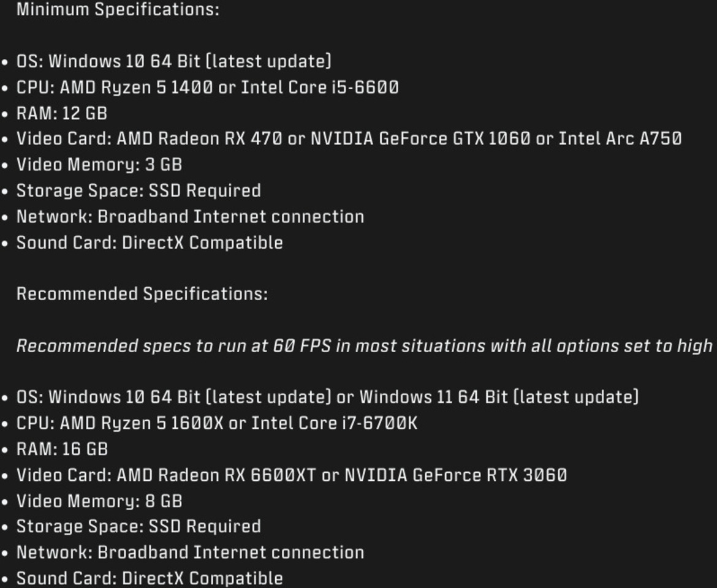Select the Video Memory: 8 GB line
This screenshot has height=588, width=717.
[99, 501]
